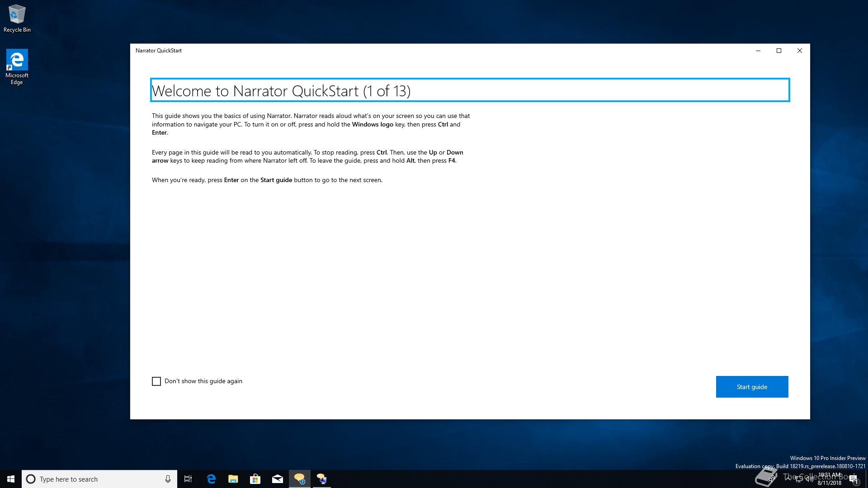Screen dimensions: 868x488
Task: Open the Action Center notifications icon
Action: pyautogui.click(x=854, y=479)
